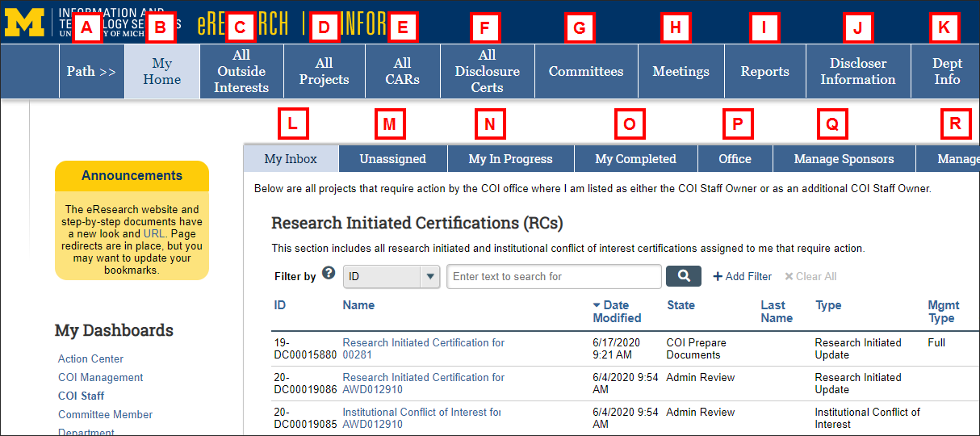This screenshot has height=436, width=980.
Task: Click the Date Modified sort arrow header
Action: [x=617, y=312]
